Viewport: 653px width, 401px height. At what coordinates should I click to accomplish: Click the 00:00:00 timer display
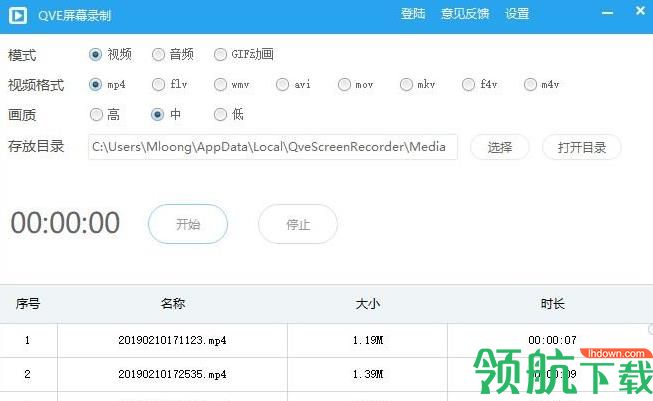click(x=65, y=223)
